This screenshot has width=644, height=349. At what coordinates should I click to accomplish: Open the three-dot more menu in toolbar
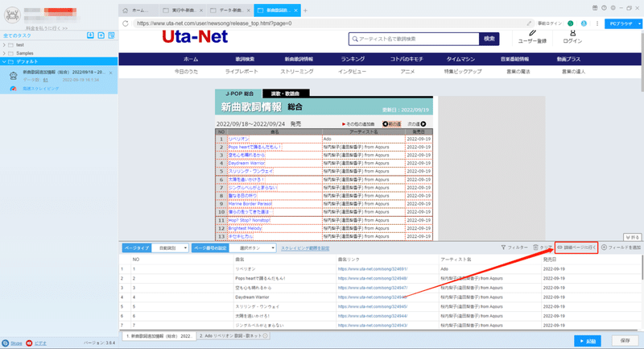(597, 23)
